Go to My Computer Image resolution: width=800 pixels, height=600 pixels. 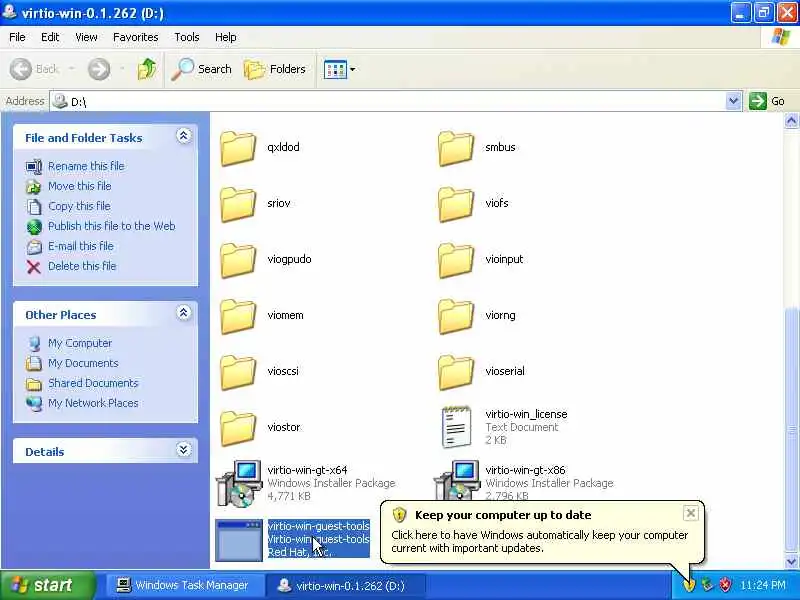point(80,343)
